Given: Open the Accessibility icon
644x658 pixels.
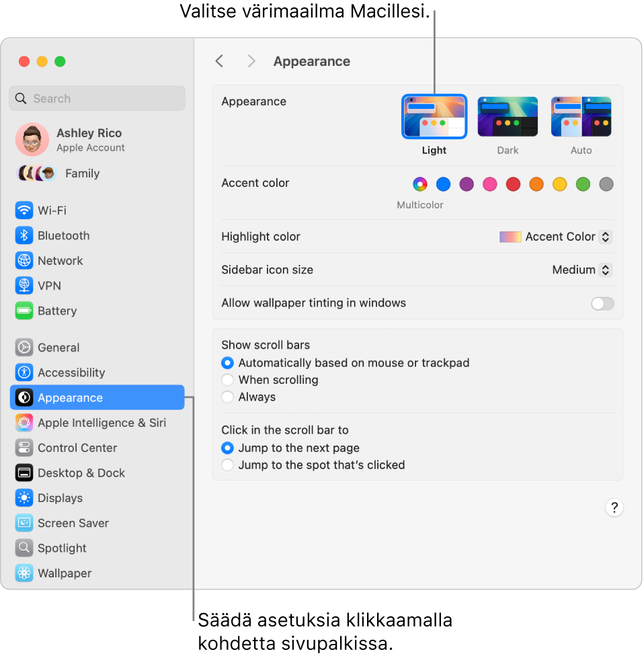Looking at the screenshot, I should [24, 372].
